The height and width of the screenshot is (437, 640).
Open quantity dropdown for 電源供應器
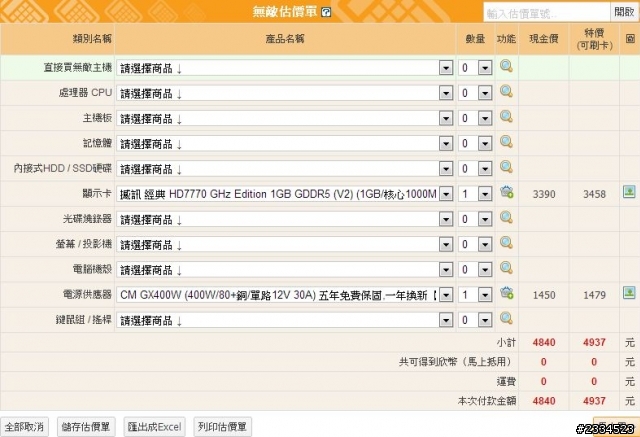(475, 295)
